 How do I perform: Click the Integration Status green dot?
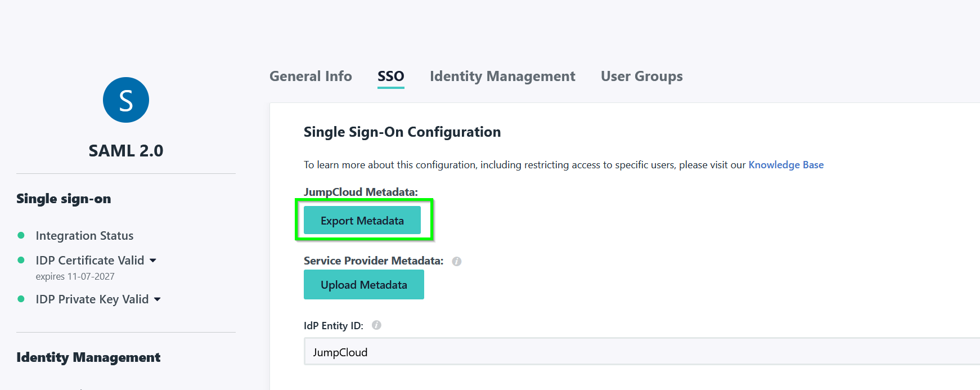[x=21, y=235]
